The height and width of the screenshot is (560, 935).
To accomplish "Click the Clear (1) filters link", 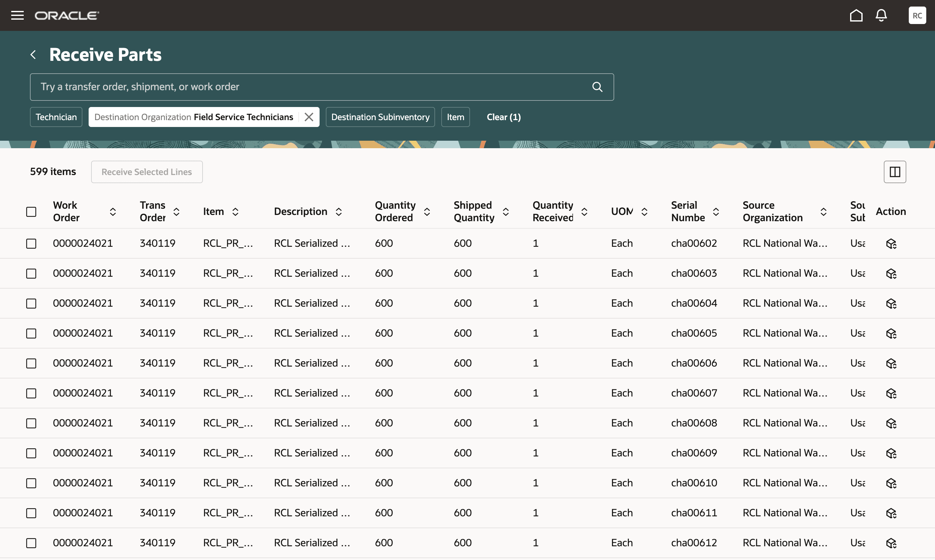I will click(x=504, y=117).
